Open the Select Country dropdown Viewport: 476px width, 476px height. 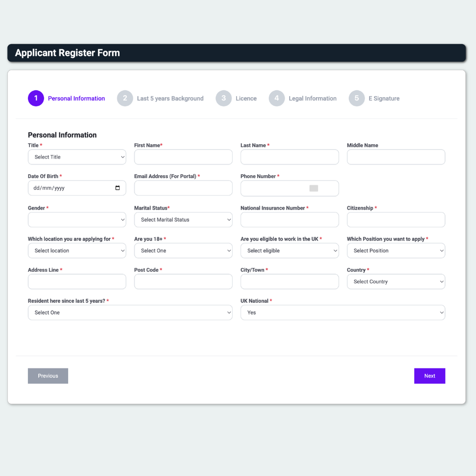(x=396, y=282)
